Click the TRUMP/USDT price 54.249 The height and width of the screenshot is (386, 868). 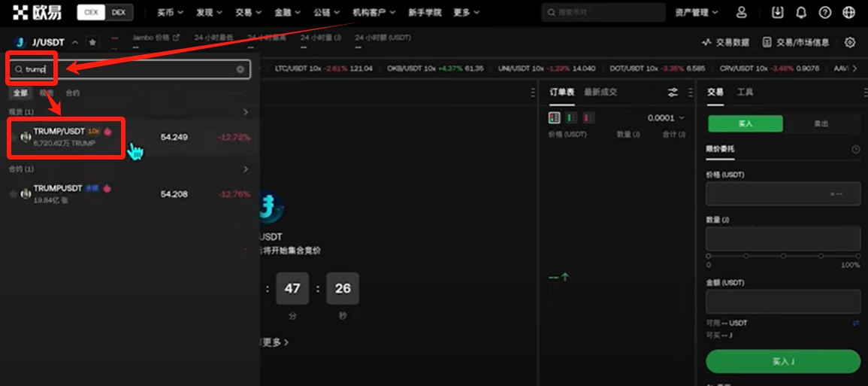point(174,137)
